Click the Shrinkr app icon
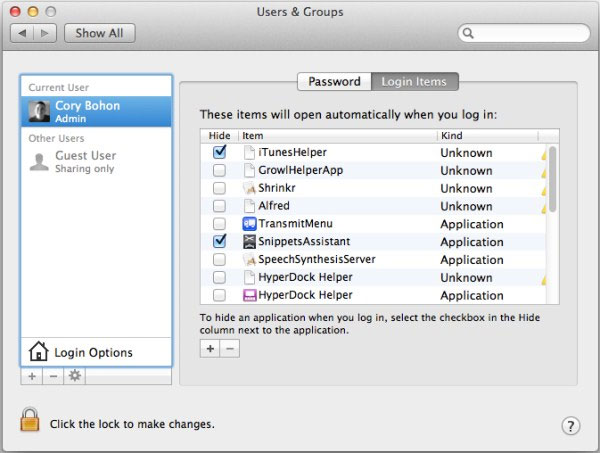Image resolution: width=600 pixels, height=453 pixels. point(249,188)
